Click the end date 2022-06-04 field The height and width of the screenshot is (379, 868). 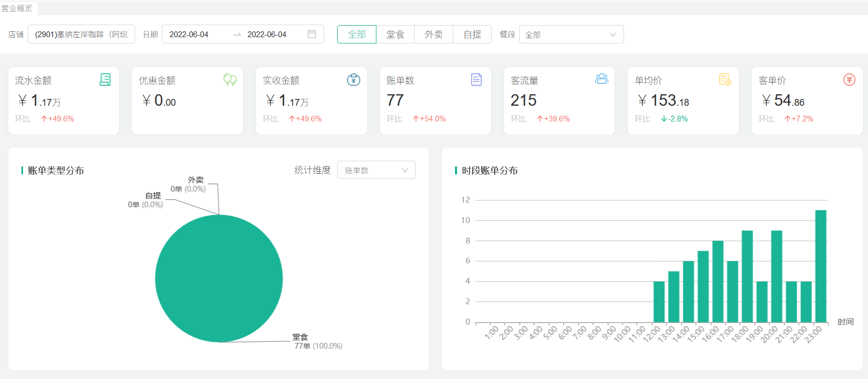[267, 35]
